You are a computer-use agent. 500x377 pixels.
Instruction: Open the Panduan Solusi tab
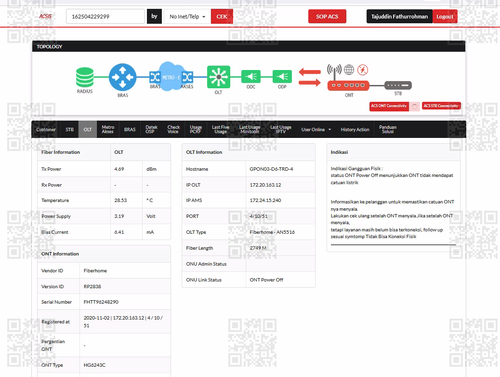[388, 129]
